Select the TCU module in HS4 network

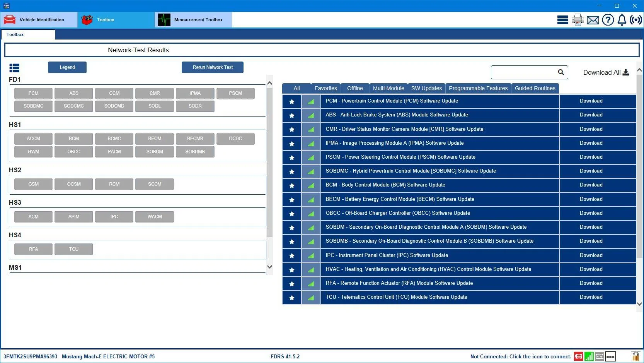pos(74,249)
